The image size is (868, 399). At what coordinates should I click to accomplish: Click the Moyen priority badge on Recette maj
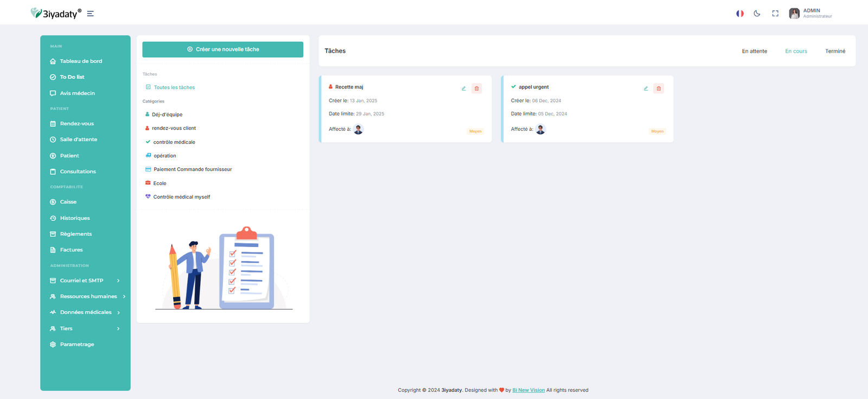click(x=475, y=131)
